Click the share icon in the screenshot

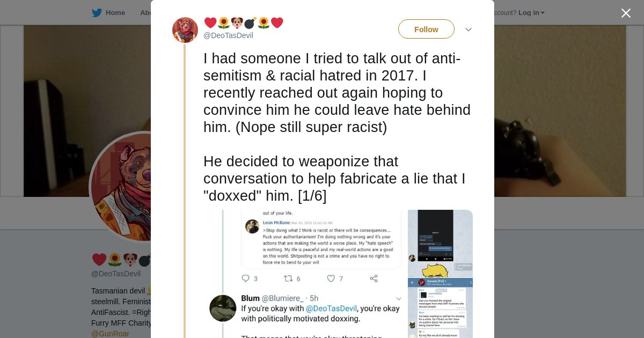[374, 278]
